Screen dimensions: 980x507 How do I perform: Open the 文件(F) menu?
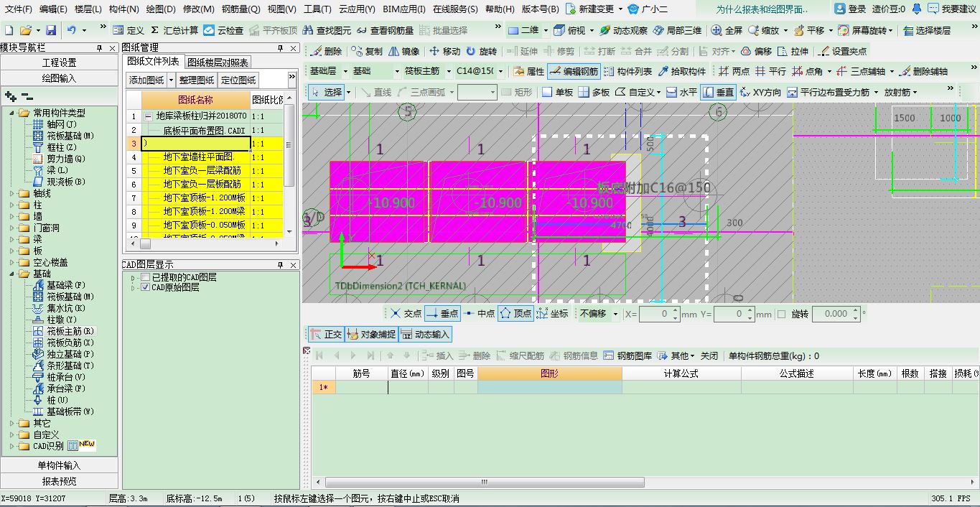point(19,9)
